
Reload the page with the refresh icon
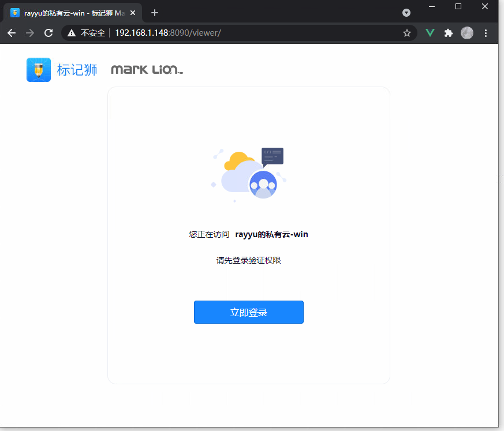pyautogui.click(x=48, y=33)
